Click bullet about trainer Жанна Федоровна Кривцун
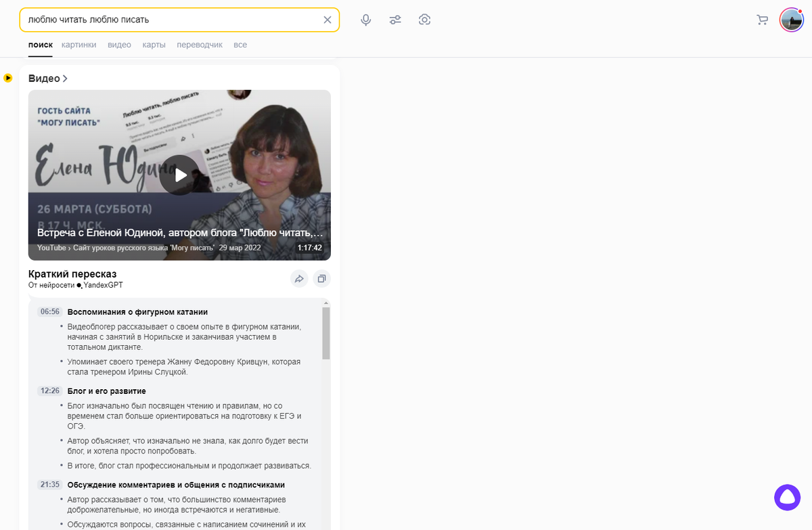This screenshot has width=812, height=530. pos(184,367)
